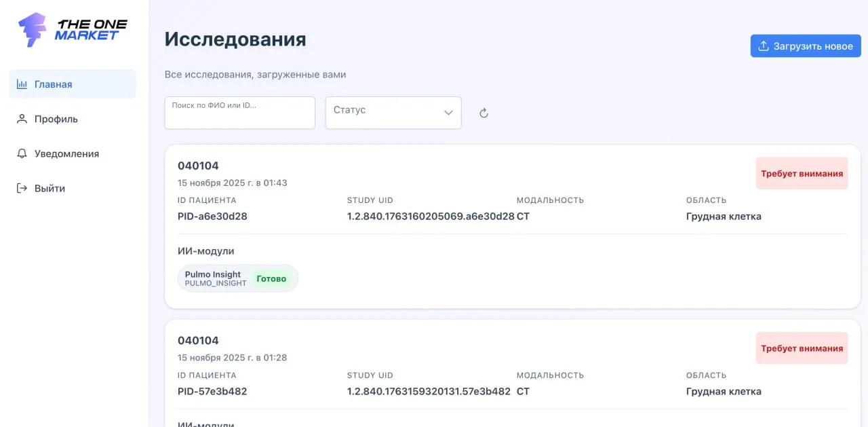Open notifications via the Уведомления bell icon
Screen dimensions: 868x427
21,153
